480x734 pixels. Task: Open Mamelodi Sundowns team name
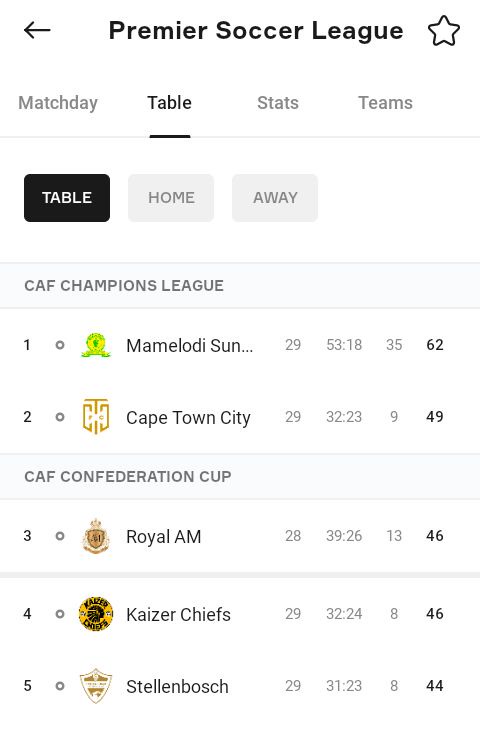(190, 345)
